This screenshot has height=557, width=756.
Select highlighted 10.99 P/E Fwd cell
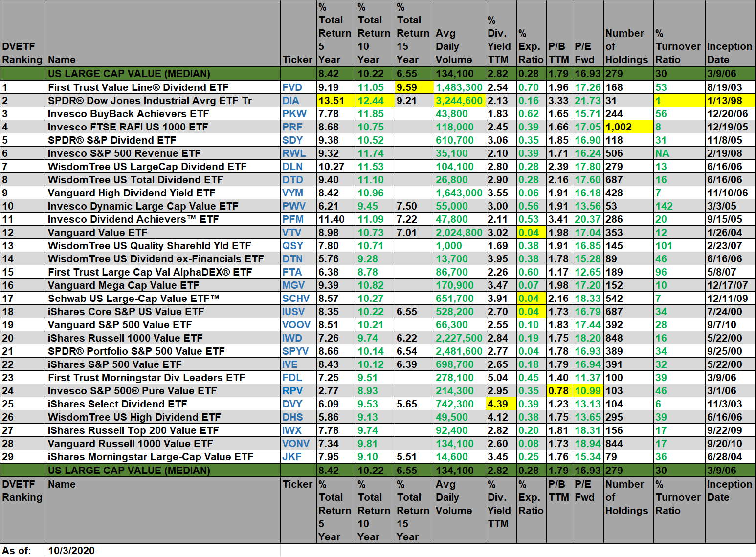click(x=589, y=391)
